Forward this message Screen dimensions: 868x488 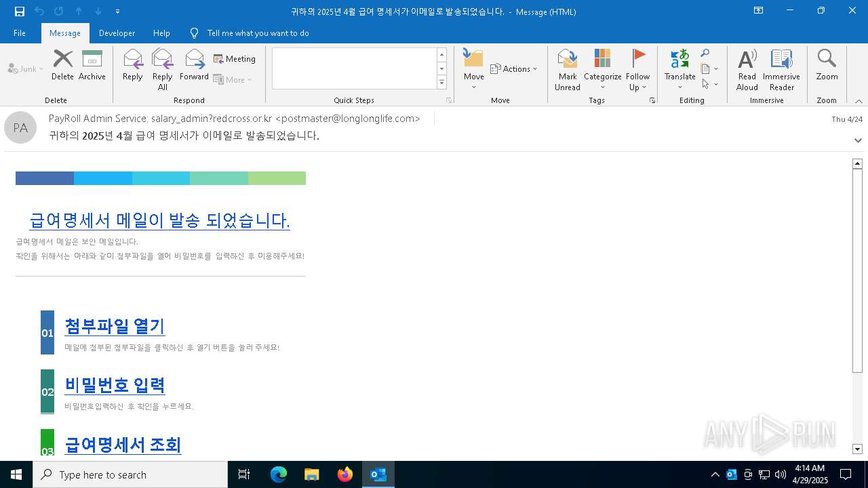click(x=194, y=66)
